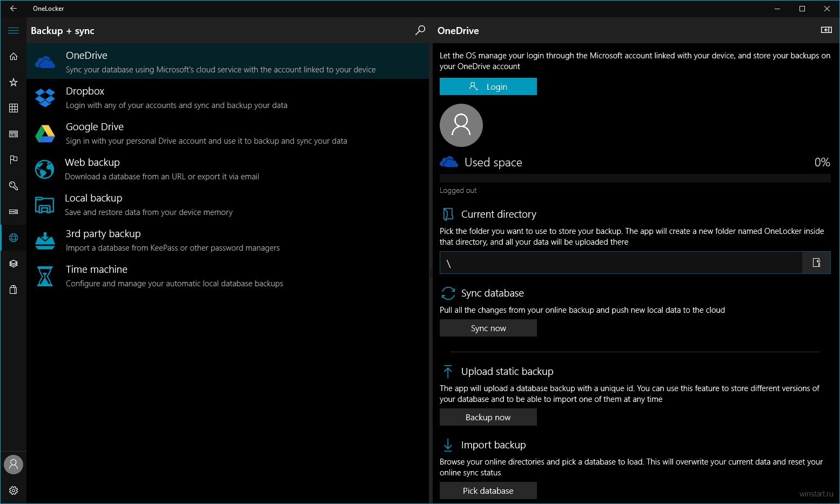Select the 3rd party backup entry
Viewport: 840px width, 504px height.
coord(228,240)
